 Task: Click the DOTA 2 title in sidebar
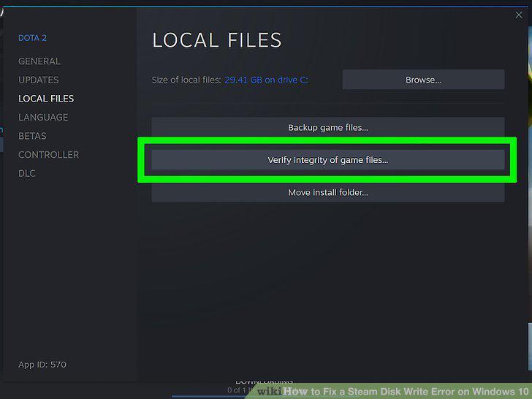pyautogui.click(x=32, y=38)
